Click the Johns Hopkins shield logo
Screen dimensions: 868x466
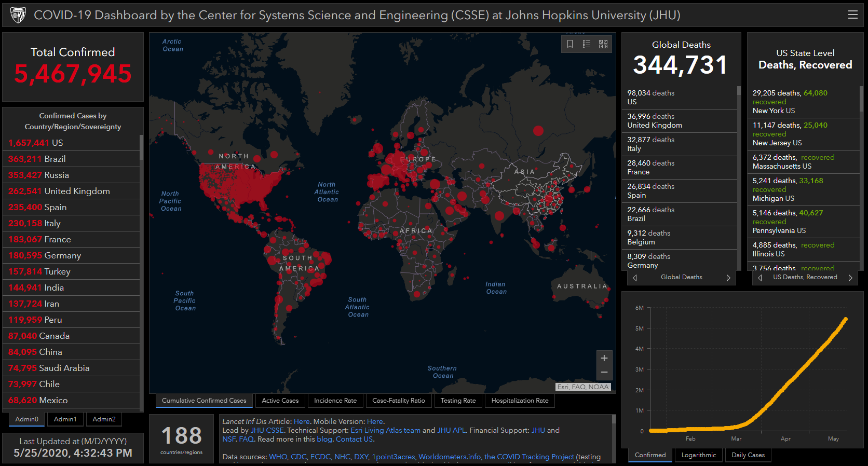[x=18, y=15]
